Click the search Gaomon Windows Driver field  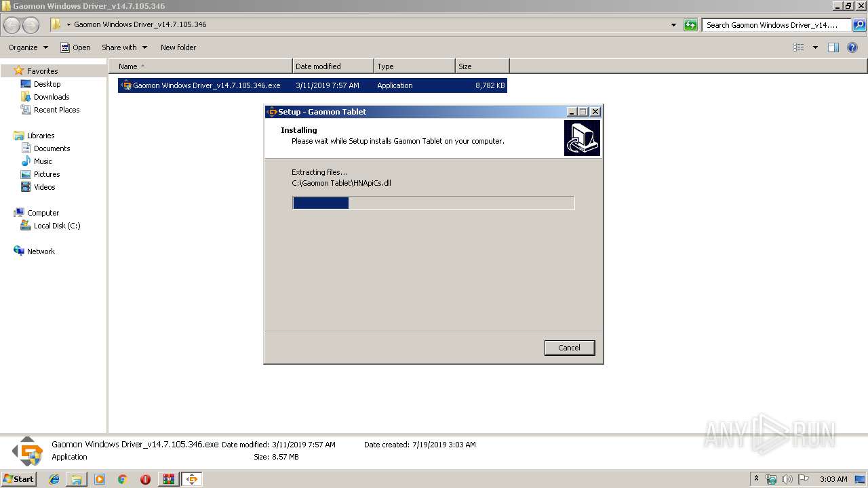coord(776,25)
